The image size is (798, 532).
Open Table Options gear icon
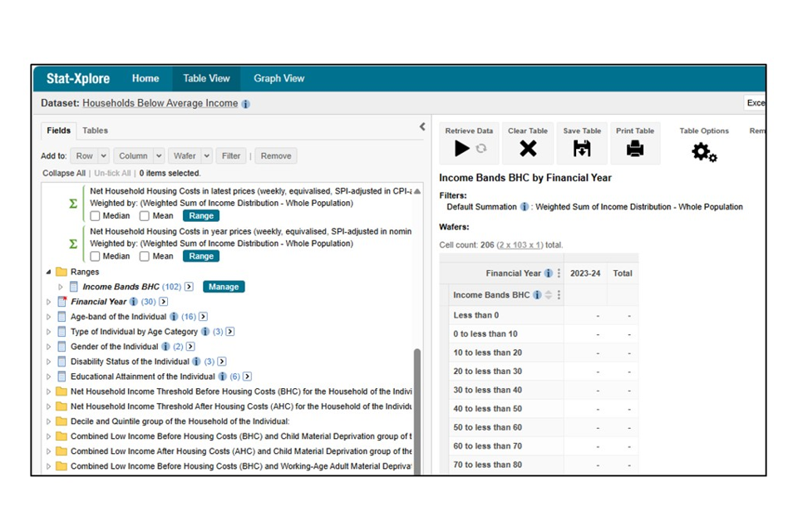703,151
